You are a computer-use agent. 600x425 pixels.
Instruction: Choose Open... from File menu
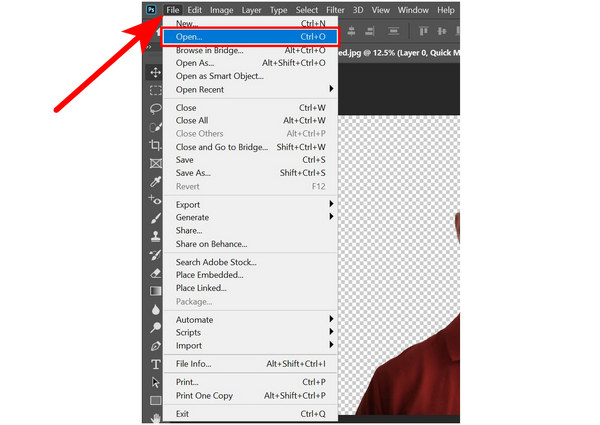click(x=251, y=37)
